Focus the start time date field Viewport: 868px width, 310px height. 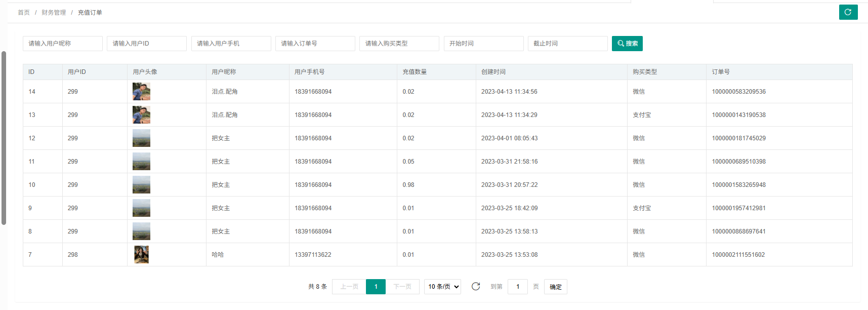coord(483,44)
